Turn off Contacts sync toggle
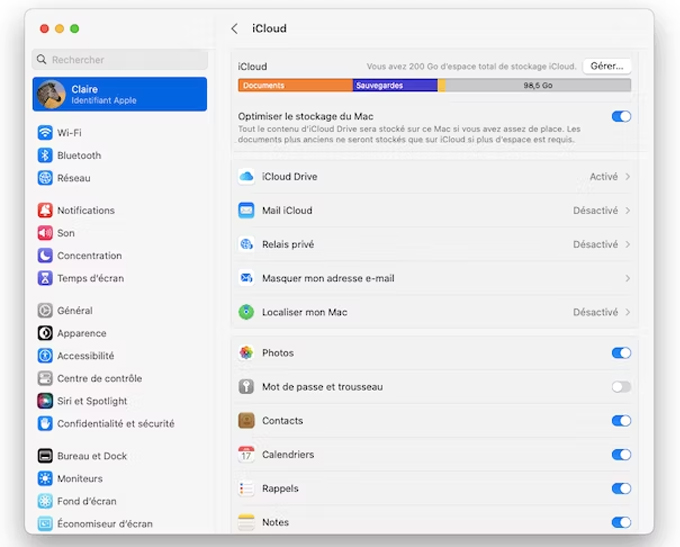This screenshot has height=547, width=680. point(621,421)
